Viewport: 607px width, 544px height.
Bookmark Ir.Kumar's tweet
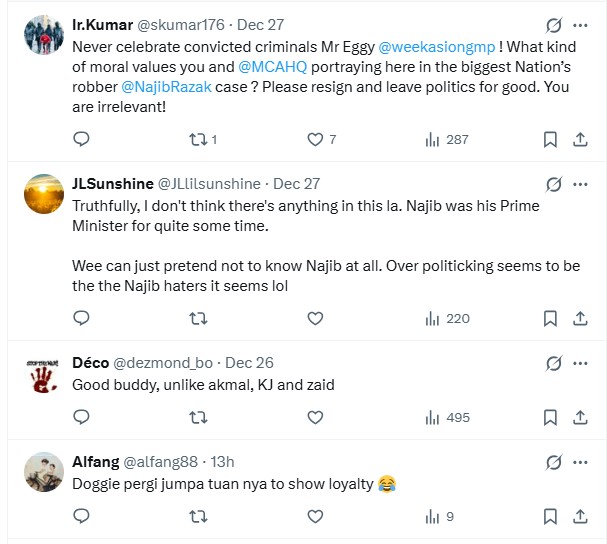pos(550,140)
